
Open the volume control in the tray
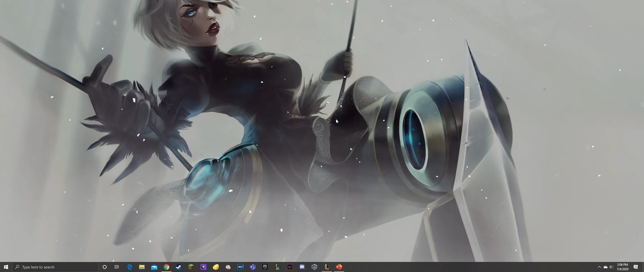(611, 267)
